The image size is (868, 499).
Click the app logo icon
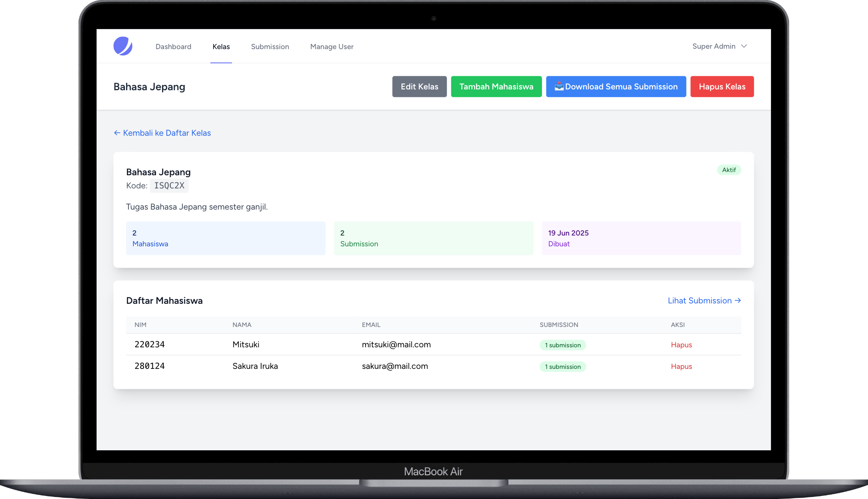[x=123, y=46]
